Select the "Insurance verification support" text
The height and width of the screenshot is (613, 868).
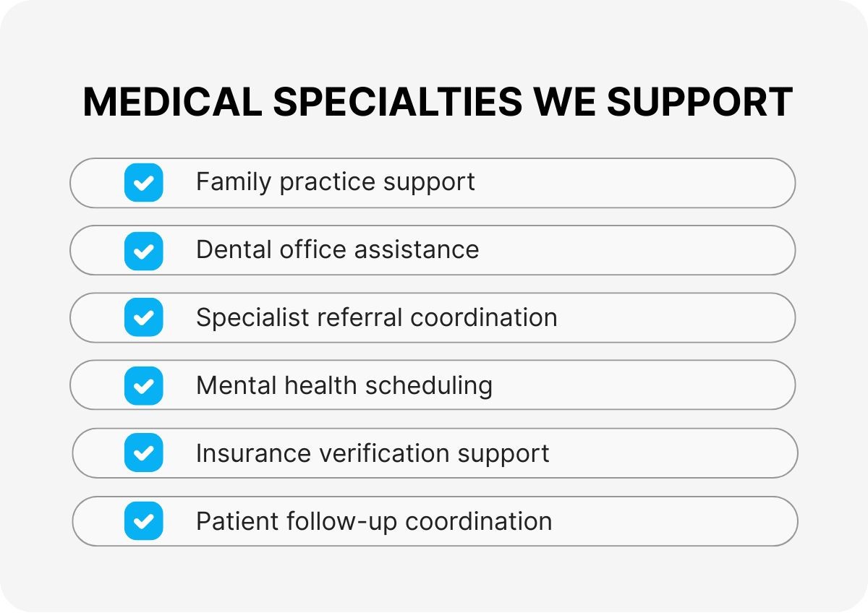click(x=373, y=453)
